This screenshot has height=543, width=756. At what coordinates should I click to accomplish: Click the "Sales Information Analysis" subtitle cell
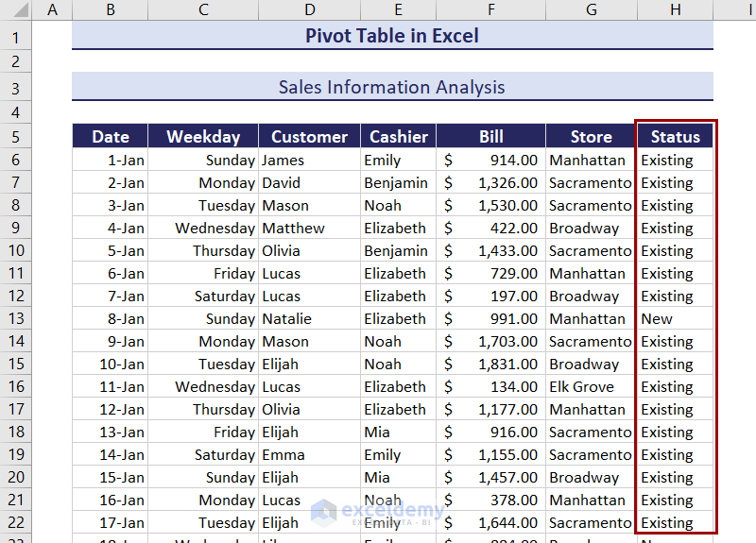pos(392,88)
